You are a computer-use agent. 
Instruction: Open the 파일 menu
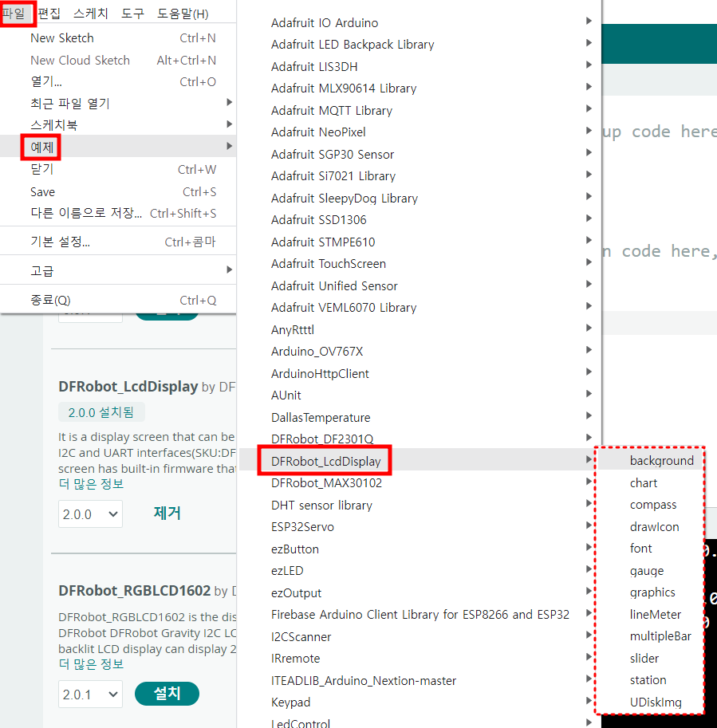click(x=14, y=14)
